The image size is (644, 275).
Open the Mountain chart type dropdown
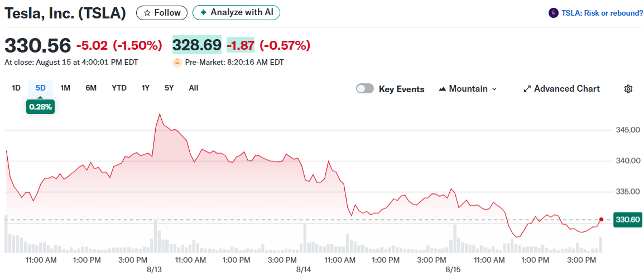(x=468, y=89)
